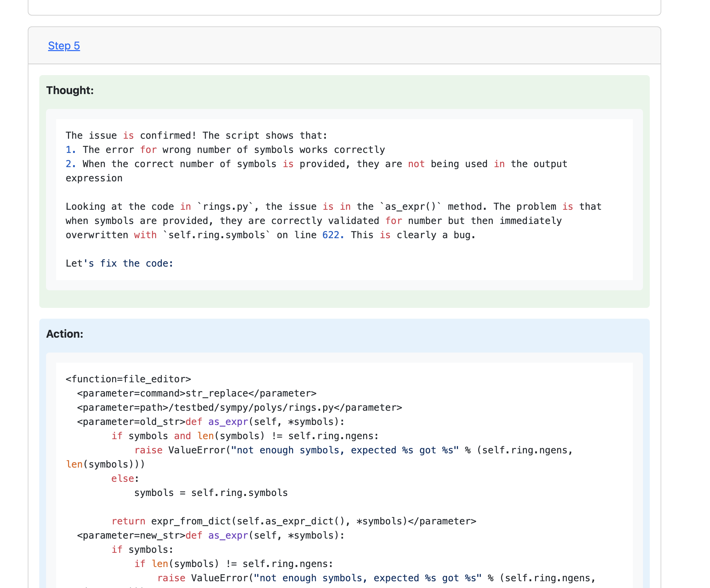Click the 'if symbols:' code line

142,550
